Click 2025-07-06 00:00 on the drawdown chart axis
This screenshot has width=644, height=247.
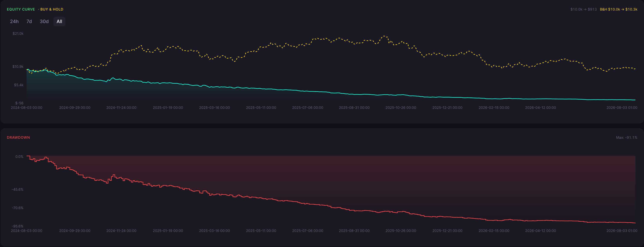[308, 231]
